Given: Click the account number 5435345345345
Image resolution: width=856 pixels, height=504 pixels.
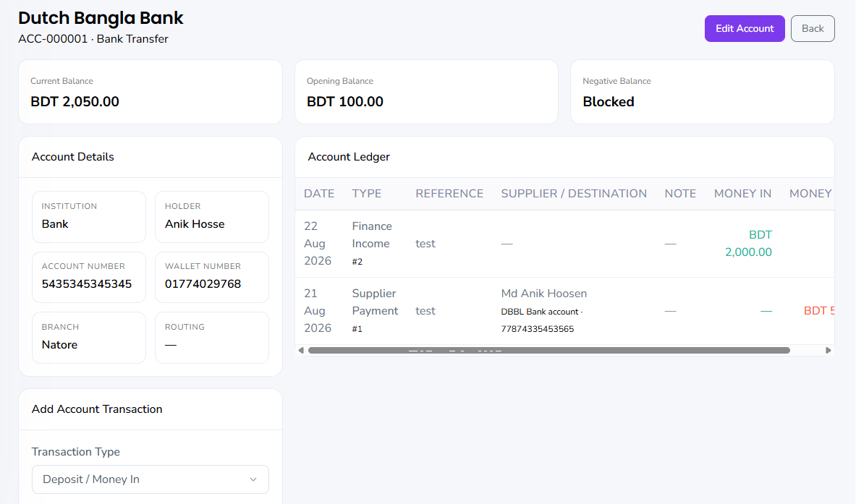Looking at the screenshot, I should pyautogui.click(x=87, y=283).
